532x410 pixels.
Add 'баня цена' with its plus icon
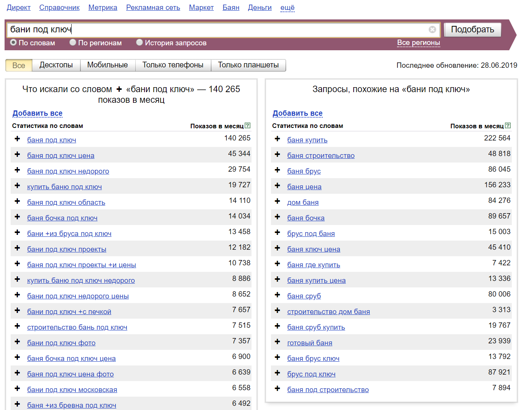[x=277, y=186]
